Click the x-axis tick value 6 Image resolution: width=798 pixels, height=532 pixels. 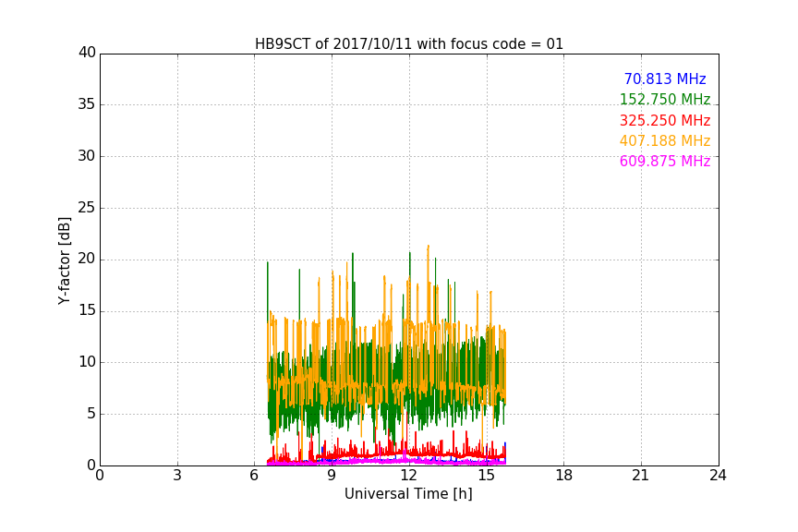[254, 476]
